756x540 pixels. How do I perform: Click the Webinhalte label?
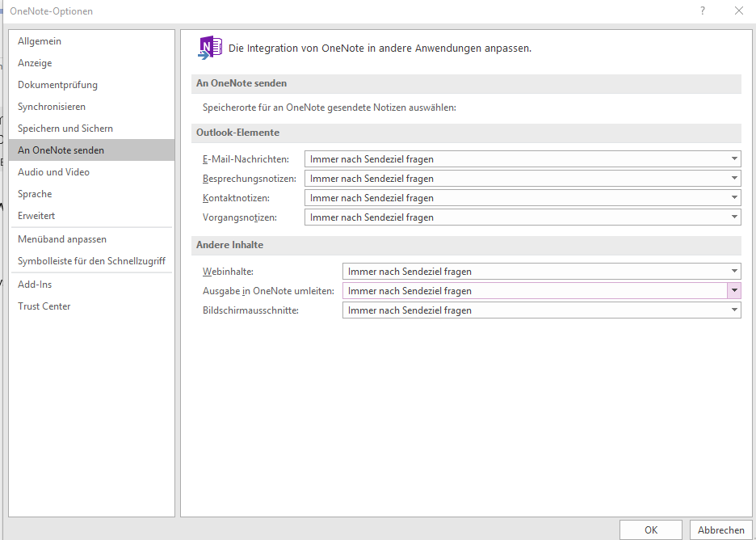(x=228, y=271)
